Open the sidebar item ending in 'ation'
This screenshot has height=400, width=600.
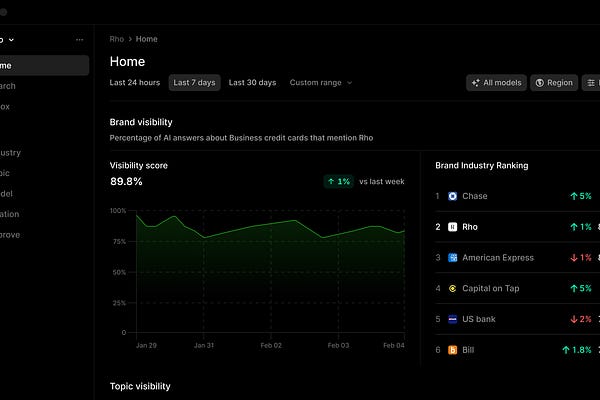tap(10, 214)
